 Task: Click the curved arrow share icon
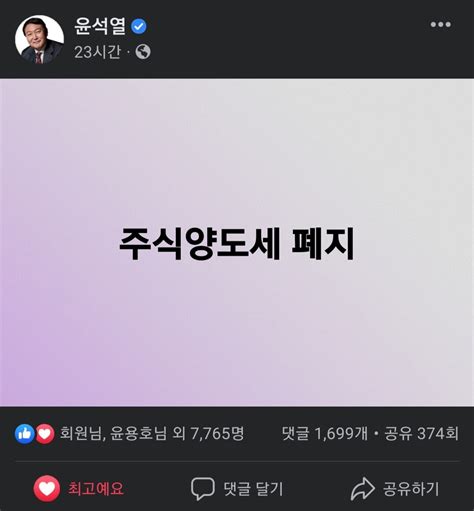tap(363, 489)
